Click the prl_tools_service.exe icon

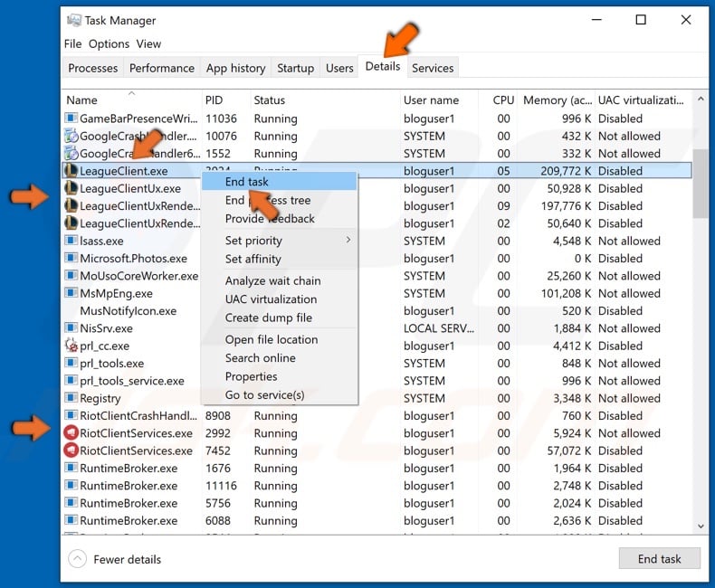71,380
